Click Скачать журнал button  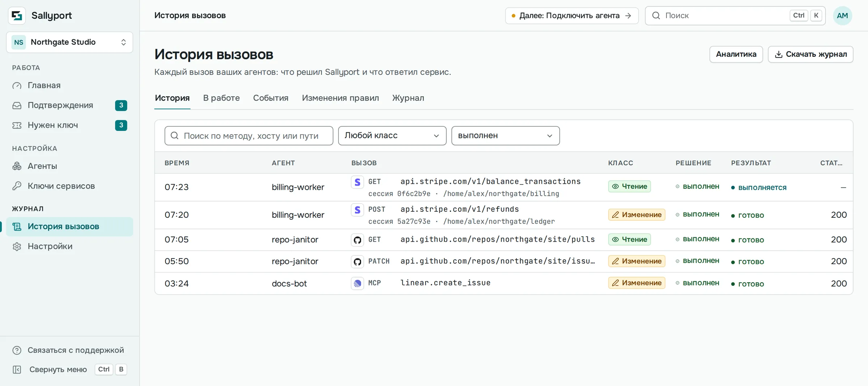(810, 54)
